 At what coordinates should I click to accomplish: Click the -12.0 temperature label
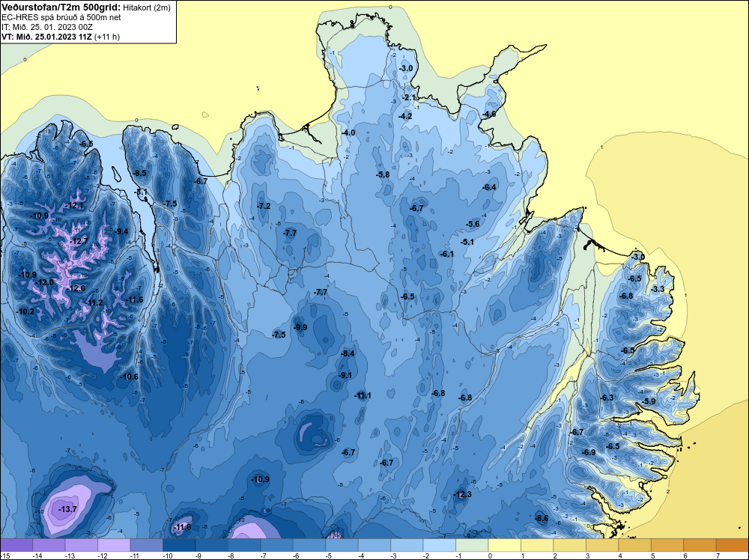tap(45, 282)
